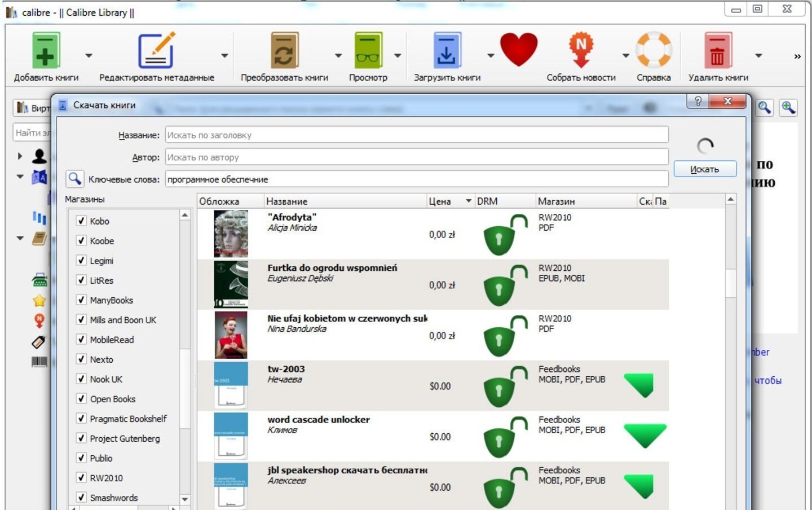
Task: Open the book viewer glasses icon
Action: click(x=368, y=51)
